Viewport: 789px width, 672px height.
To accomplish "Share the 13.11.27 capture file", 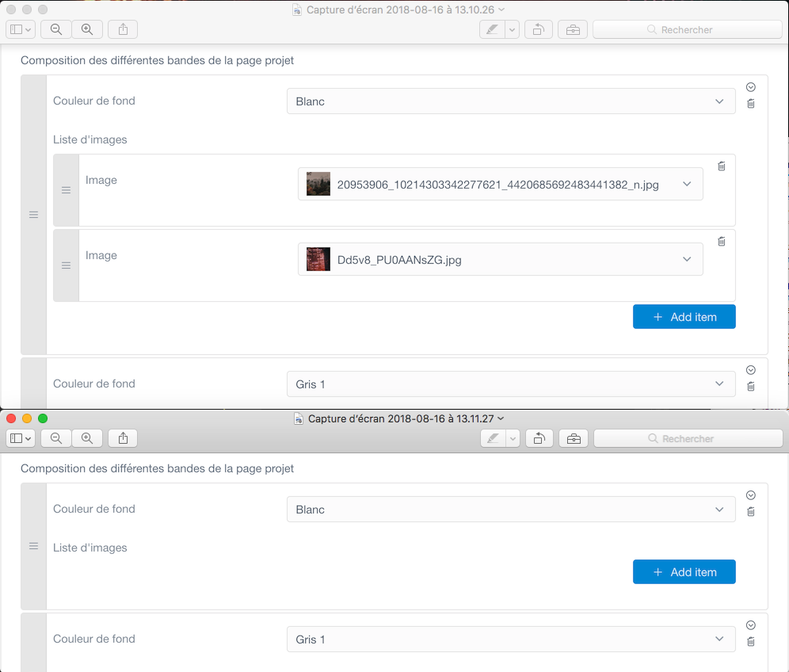I will [123, 438].
